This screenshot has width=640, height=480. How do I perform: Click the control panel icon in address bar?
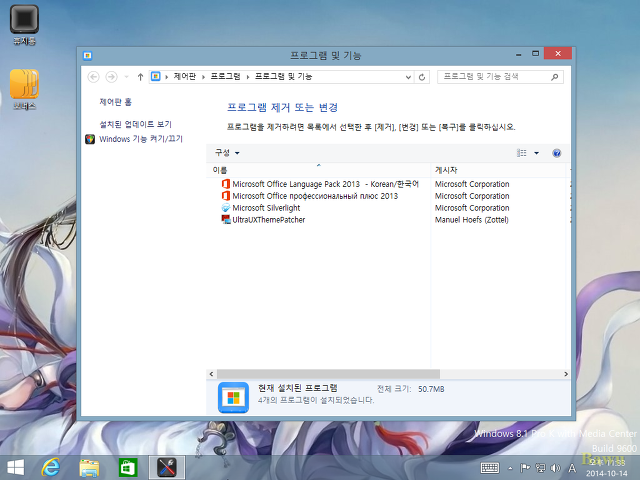(156, 76)
